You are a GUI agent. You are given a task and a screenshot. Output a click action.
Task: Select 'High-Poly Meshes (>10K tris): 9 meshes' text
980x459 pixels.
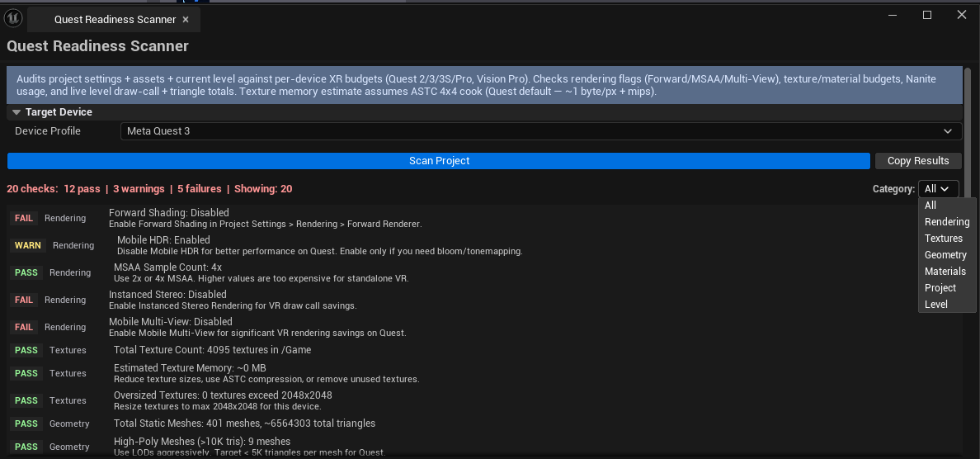[202, 442]
